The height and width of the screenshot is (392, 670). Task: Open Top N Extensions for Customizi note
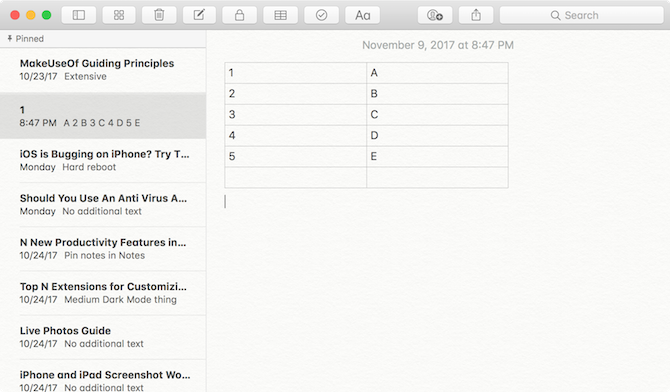[x=103, y=293]
